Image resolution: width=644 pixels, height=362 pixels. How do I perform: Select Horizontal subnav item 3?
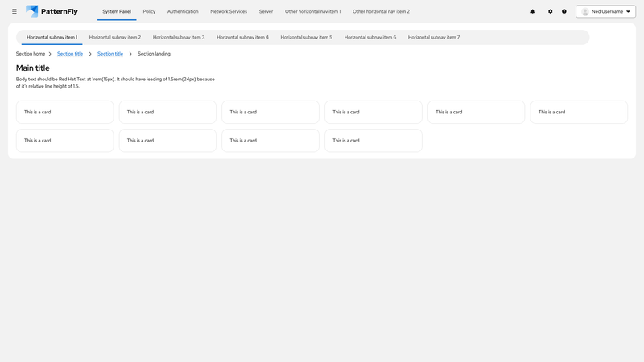pyautogui.click(x=179, y=37)
